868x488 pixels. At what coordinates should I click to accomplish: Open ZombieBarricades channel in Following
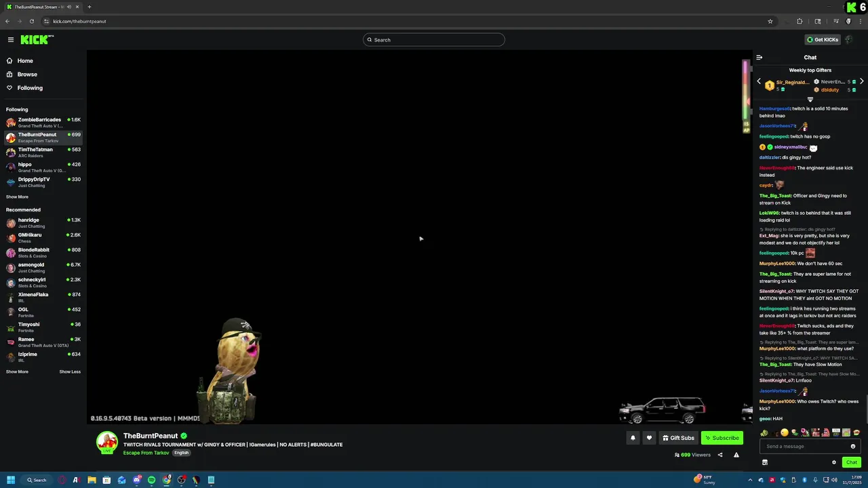(43, 123)
